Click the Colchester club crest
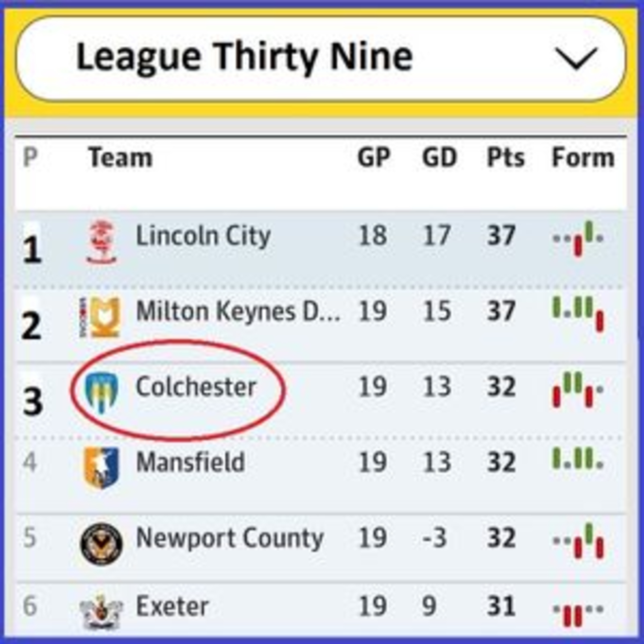This screenshot has width=644, height=644. point(101,393)
